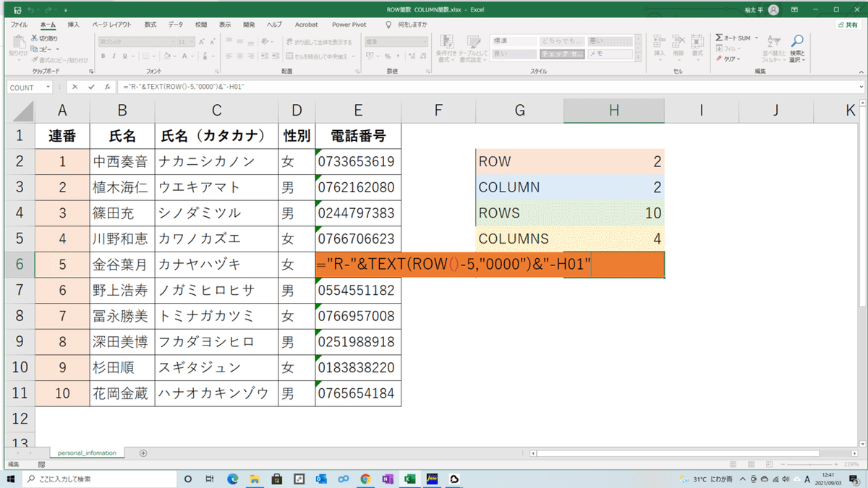Click the Format (書式) cells button
Image resolution: width=868 pixels, height=488 pixels.
697,48
